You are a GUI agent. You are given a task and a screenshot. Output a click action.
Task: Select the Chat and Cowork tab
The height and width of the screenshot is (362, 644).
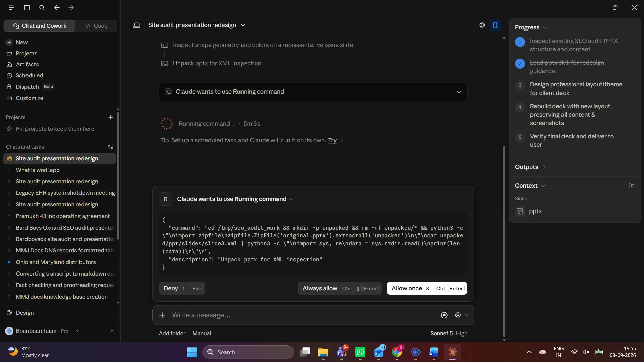click(40, 26)
